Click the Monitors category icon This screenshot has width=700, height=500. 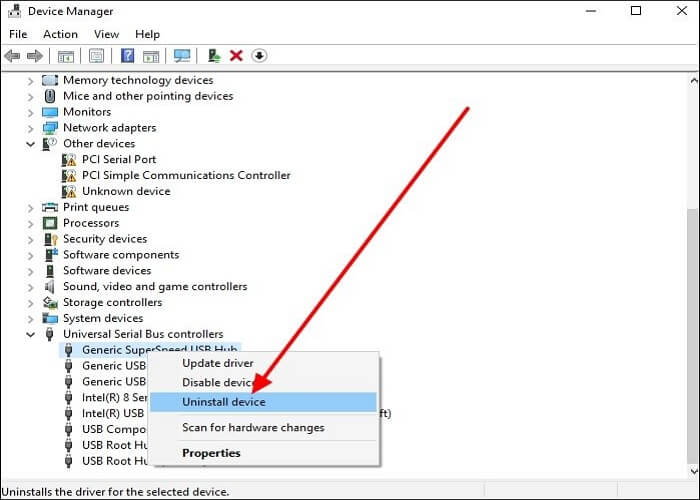[50, 112]
